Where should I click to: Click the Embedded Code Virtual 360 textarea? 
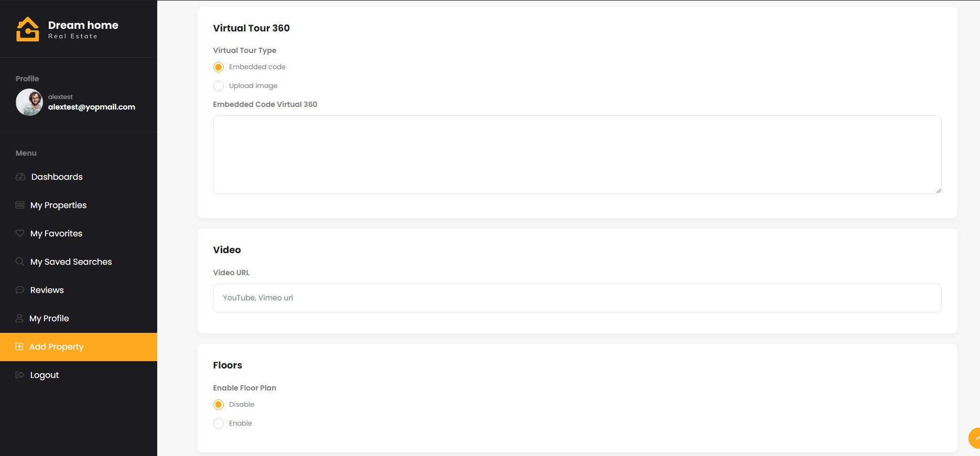pyautogui.click(x=577, y=155)
